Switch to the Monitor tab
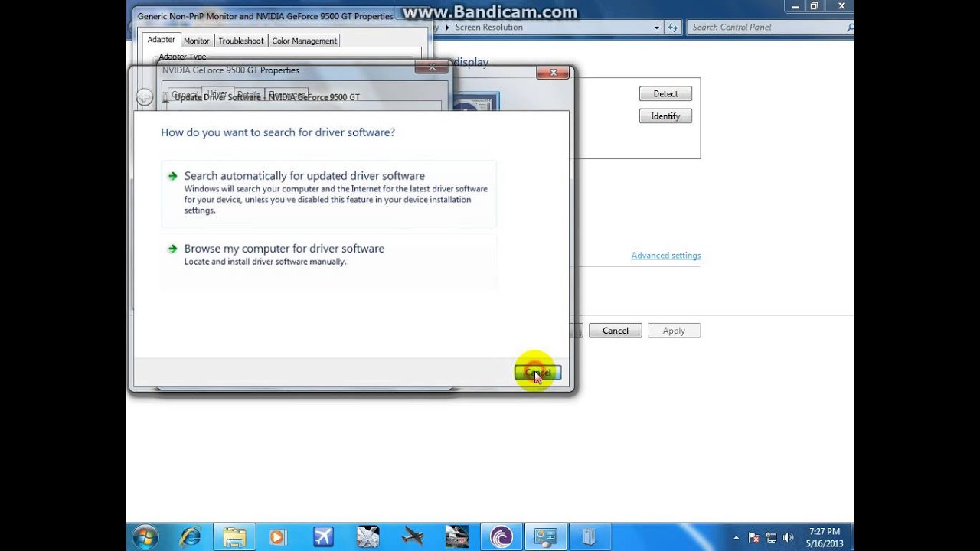This screenshot has width=980, height=551. point(197,41)
